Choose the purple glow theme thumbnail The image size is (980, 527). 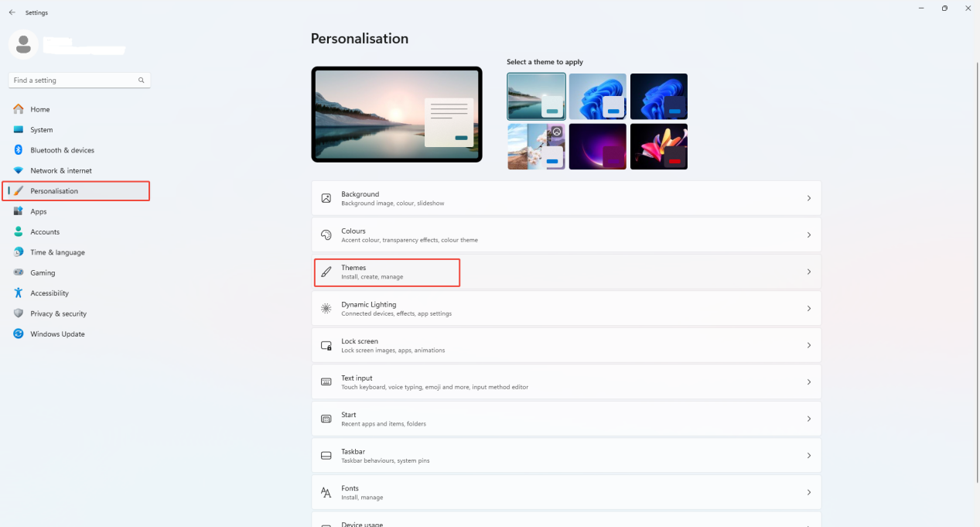point(597,146)
